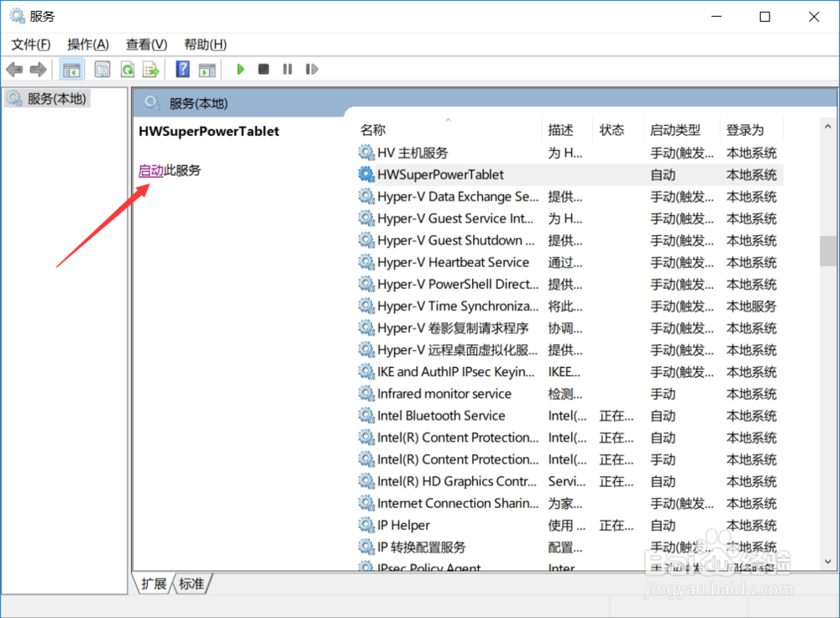Maximize the 服务 window
The width and height of the screenshot is (840, 618).
(x=765, y=17)
